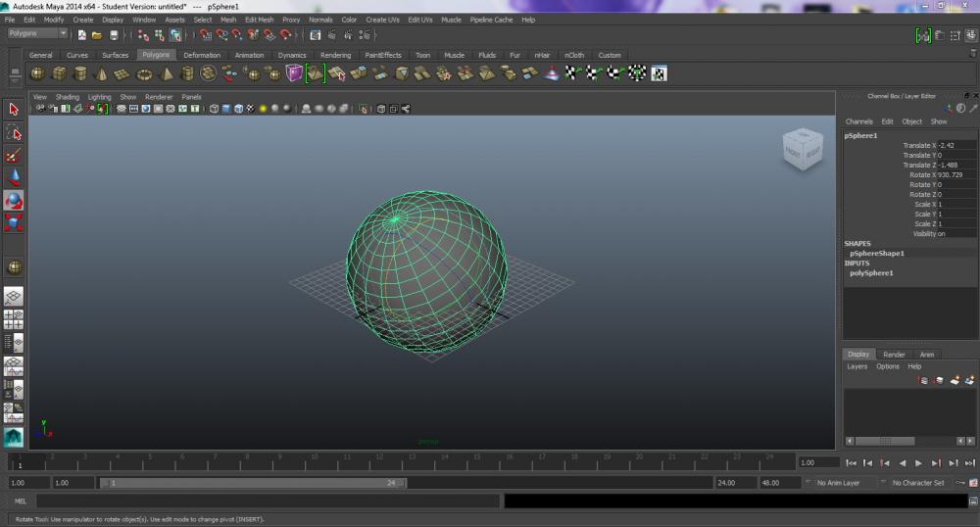
Task: Toggle wireframe shading in the viewport toolbar
Action: (x=214, y=109)
